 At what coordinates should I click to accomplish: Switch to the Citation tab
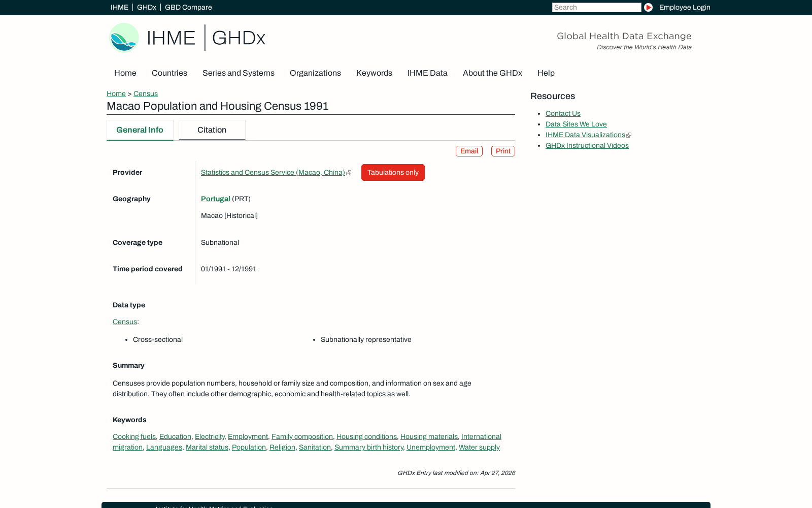pyautogui.click(x=212, y=130)
